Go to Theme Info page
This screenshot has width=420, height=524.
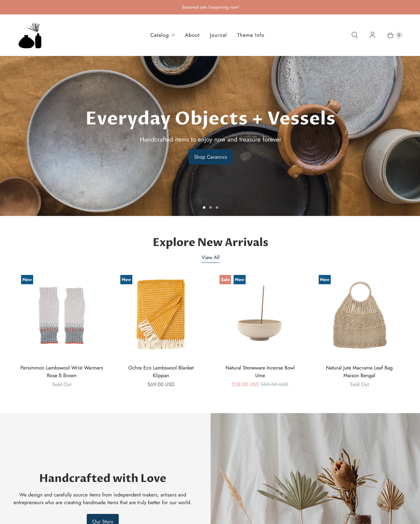(251, 35)
